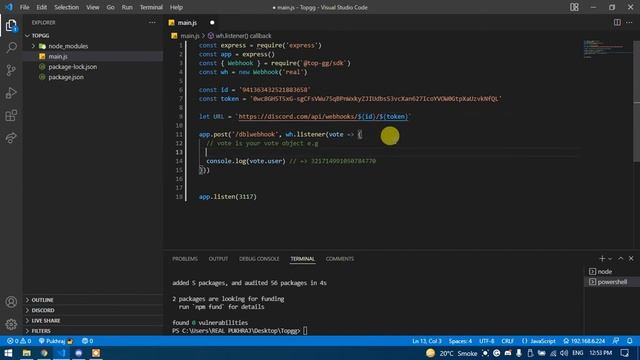Open the Explorer view in activity bar
The image size is (640, 360).
point(11,26)
